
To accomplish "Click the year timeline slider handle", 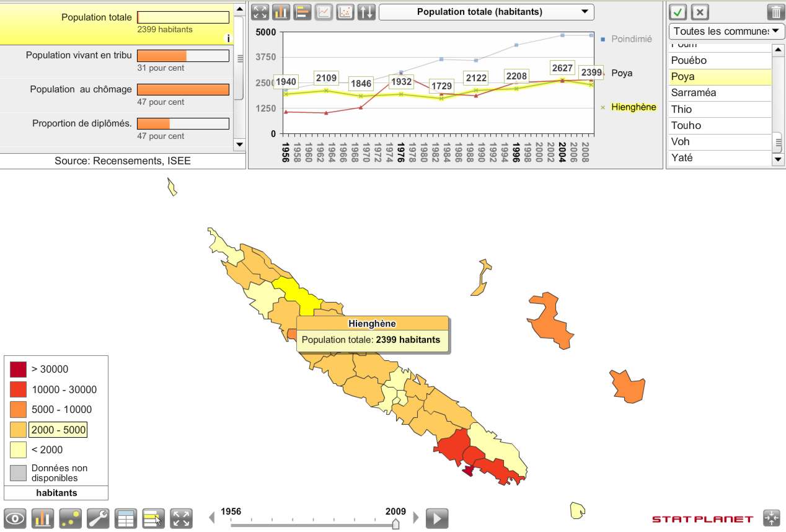I will pyautogui.click(x=395, y=525).
